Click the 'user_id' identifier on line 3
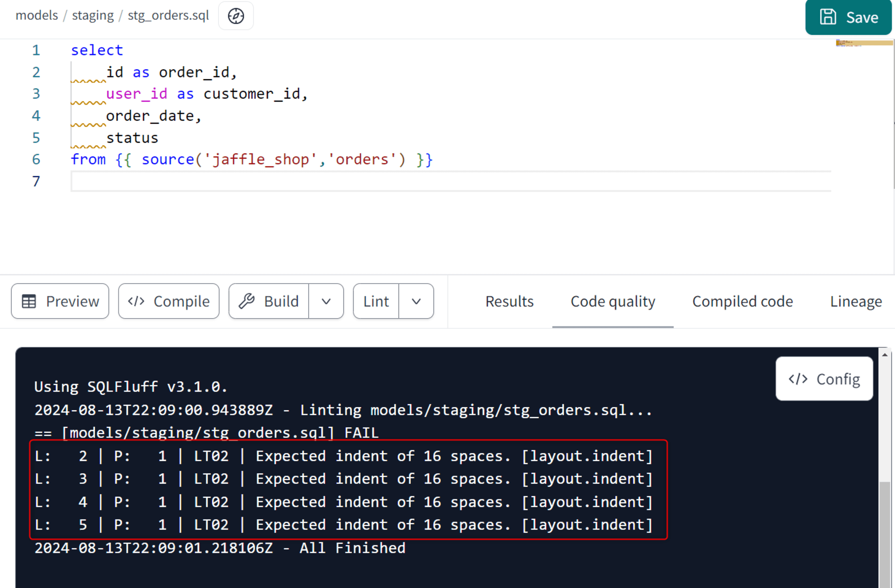 coord(136,94)
